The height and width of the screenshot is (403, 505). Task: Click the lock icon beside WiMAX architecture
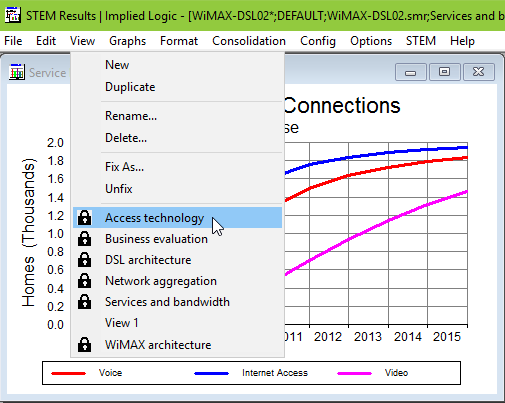pos(84,345)
